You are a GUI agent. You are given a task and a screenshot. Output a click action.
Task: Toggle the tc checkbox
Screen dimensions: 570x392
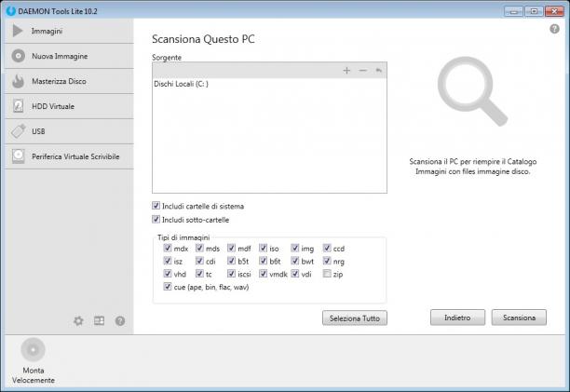[x=199, y=273]
